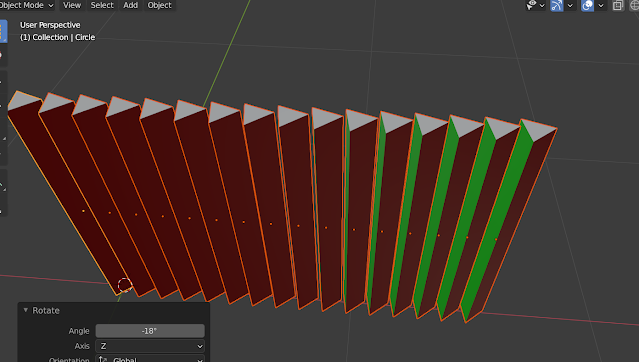Switch to Wireframe viewport shading
This screenshot has width=639, height=362.
click(x=635, y=5)
